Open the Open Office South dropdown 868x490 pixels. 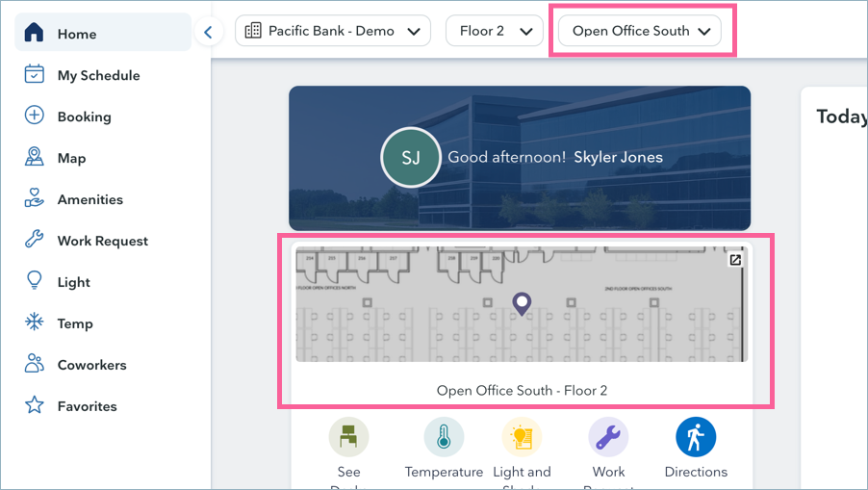[x=640, y=31]
